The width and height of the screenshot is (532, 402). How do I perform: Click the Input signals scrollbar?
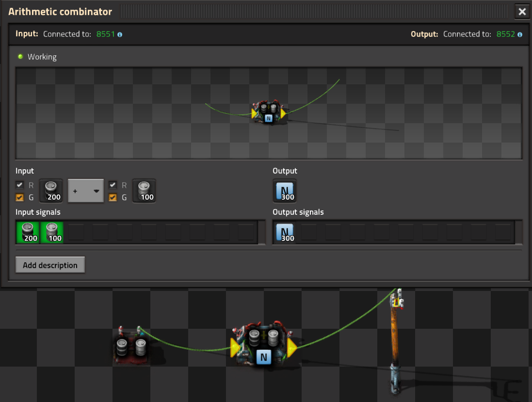click(261, 232)
